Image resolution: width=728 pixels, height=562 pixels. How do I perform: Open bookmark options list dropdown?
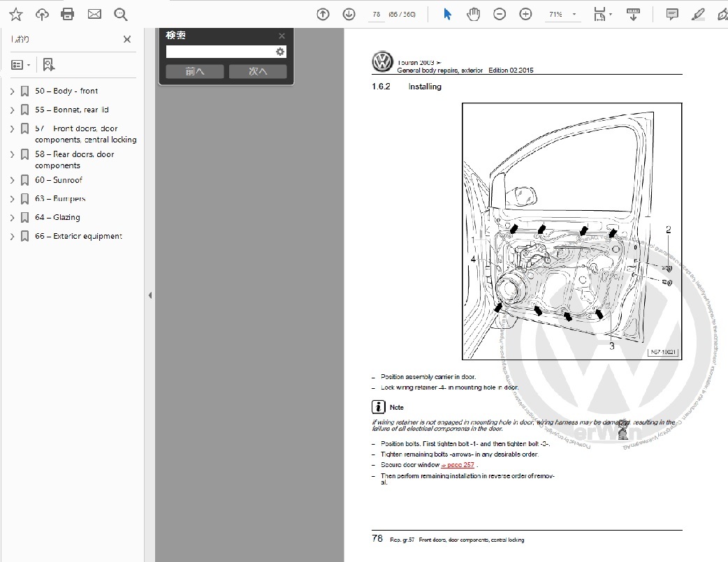click(x=21, y=65)
